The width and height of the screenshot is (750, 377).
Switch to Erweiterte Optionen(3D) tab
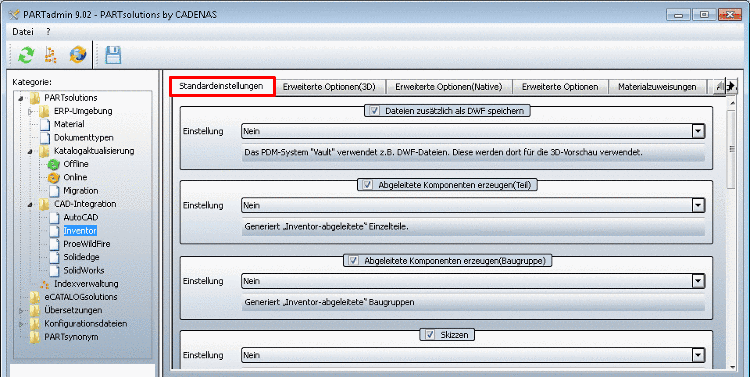point(329,87)
